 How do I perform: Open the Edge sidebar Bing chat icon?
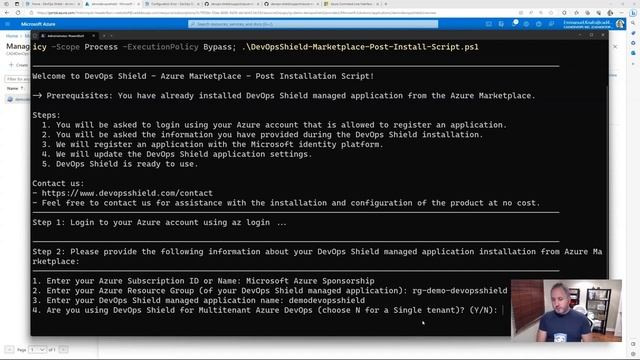click(633, 13)
